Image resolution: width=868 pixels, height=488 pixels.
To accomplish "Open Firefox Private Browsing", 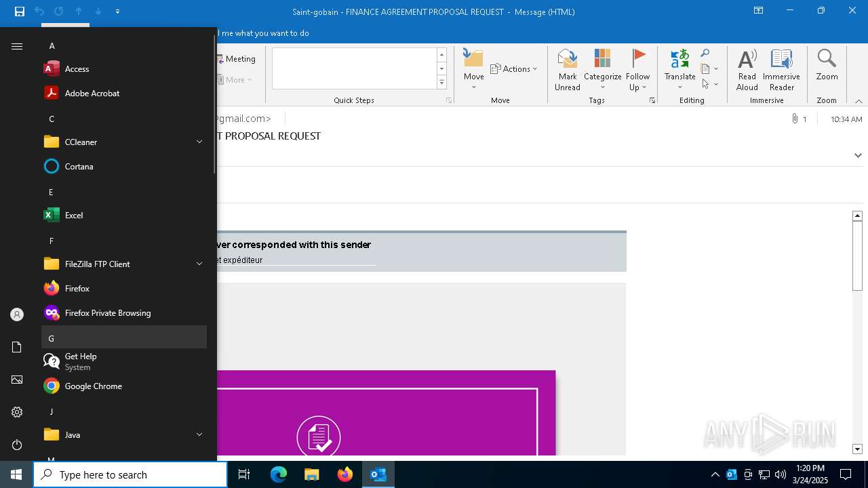I will [124, 312].
